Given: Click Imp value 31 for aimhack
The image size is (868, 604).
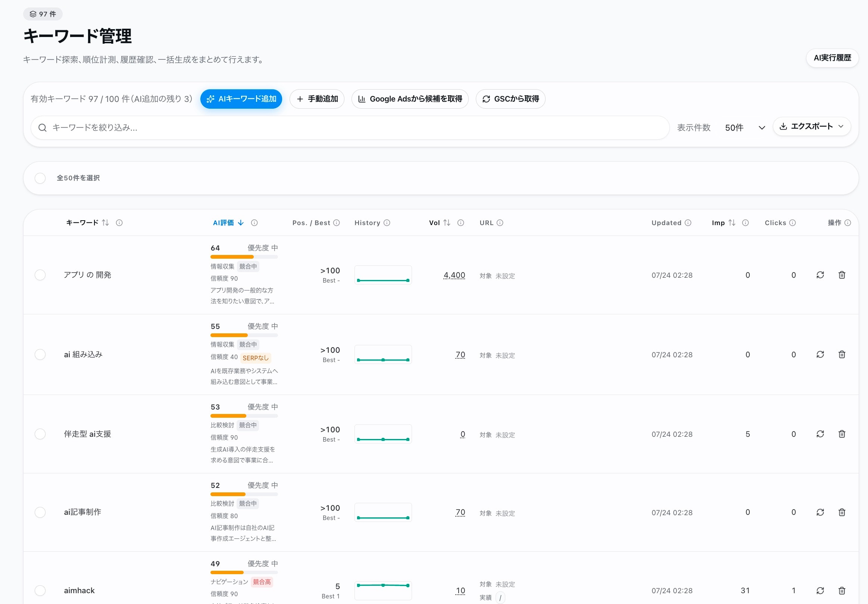Looking at the screenshot, I should pos(745,591).
